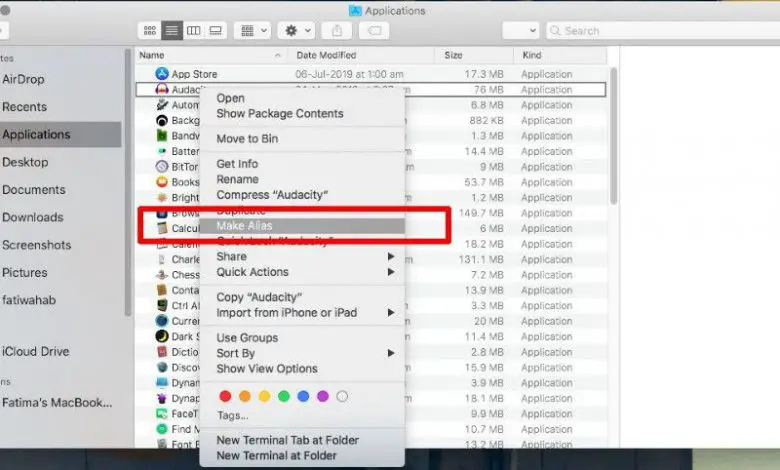This screenshot has height=470, width=780.
Task: Switch Finder to gallery view
Action: (x=215, y=31)
